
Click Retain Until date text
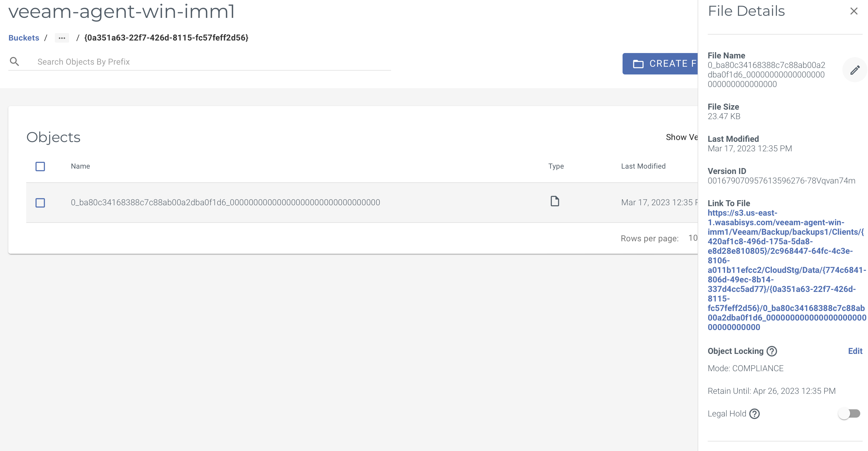(771, 391)
